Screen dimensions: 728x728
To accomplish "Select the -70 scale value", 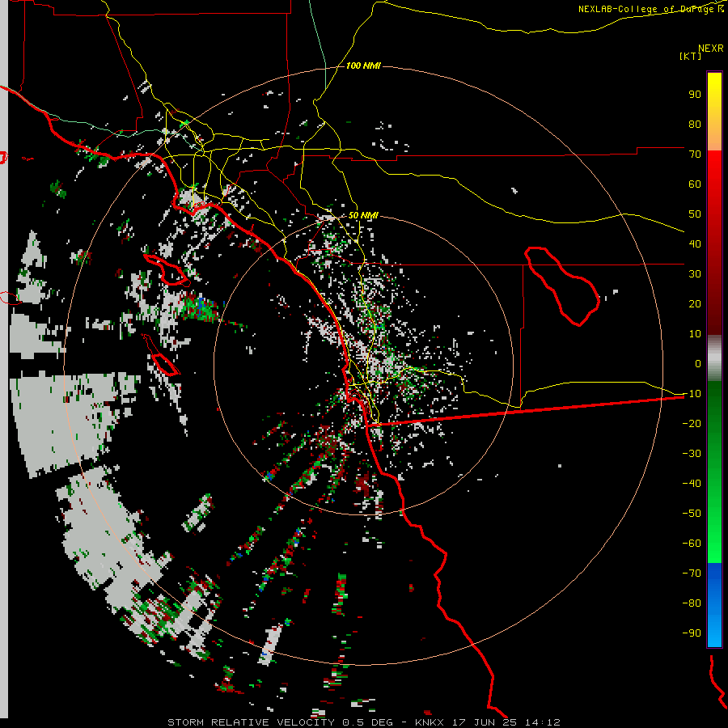I will pyautogui.click(x=692, y=573).
